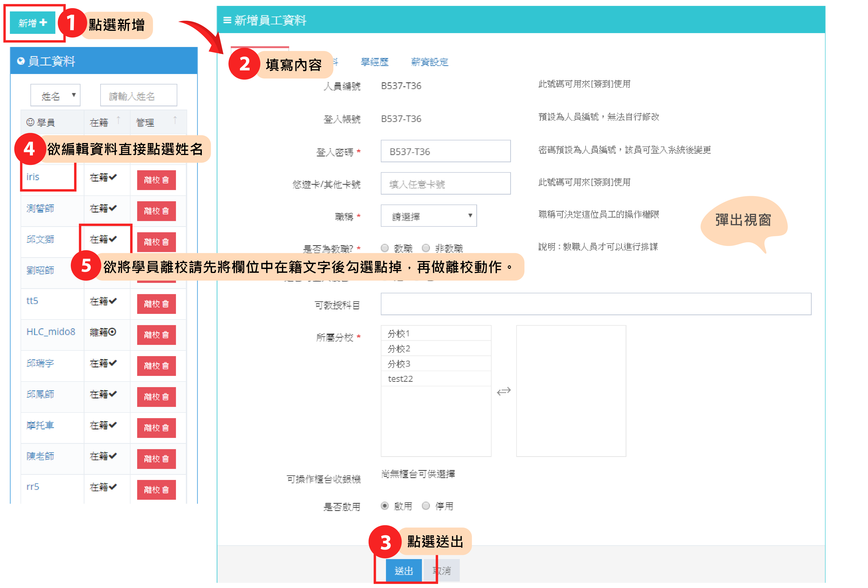Screen dimensions: 868x588
Task: Switch to the 薪資設定 tab
Action: click(430, 62)
